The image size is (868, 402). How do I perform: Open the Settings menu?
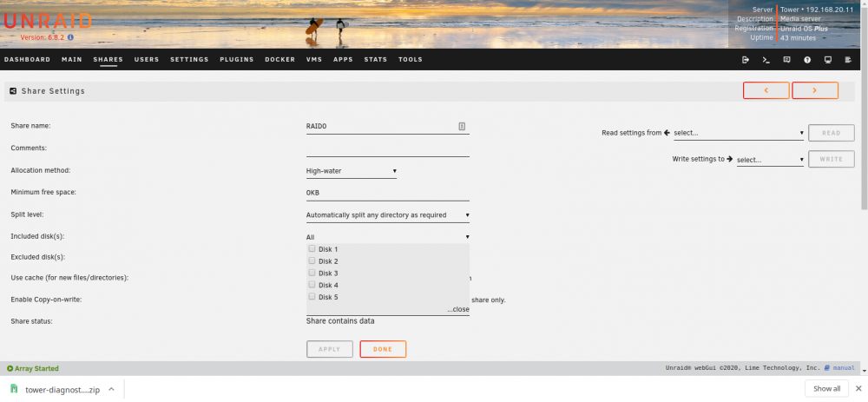click(x=189, y=60)
